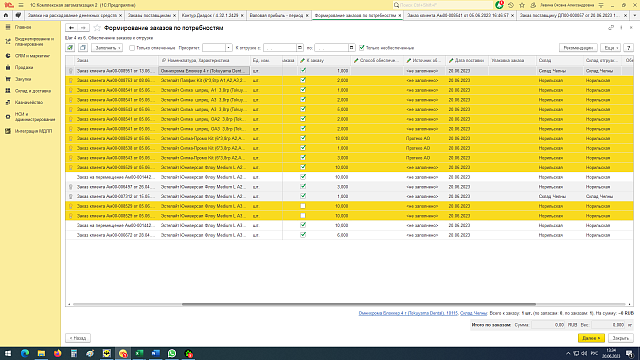
Task: Enable the Только отмеченные checkbox
Action: [x=132, y=48]
